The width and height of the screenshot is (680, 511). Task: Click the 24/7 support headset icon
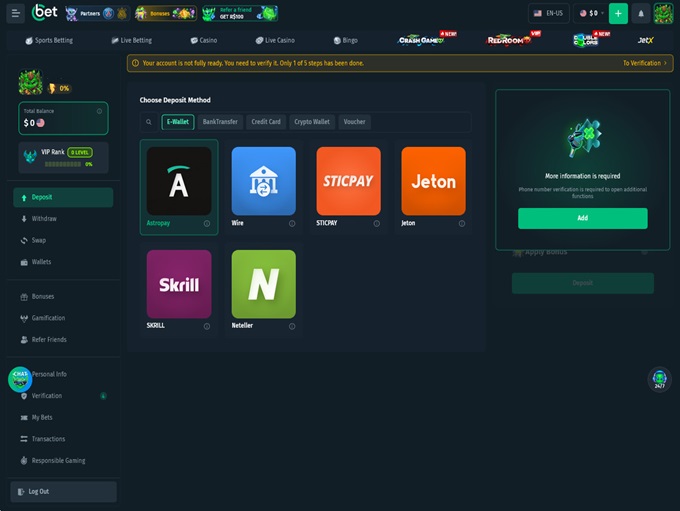[659, 379]
